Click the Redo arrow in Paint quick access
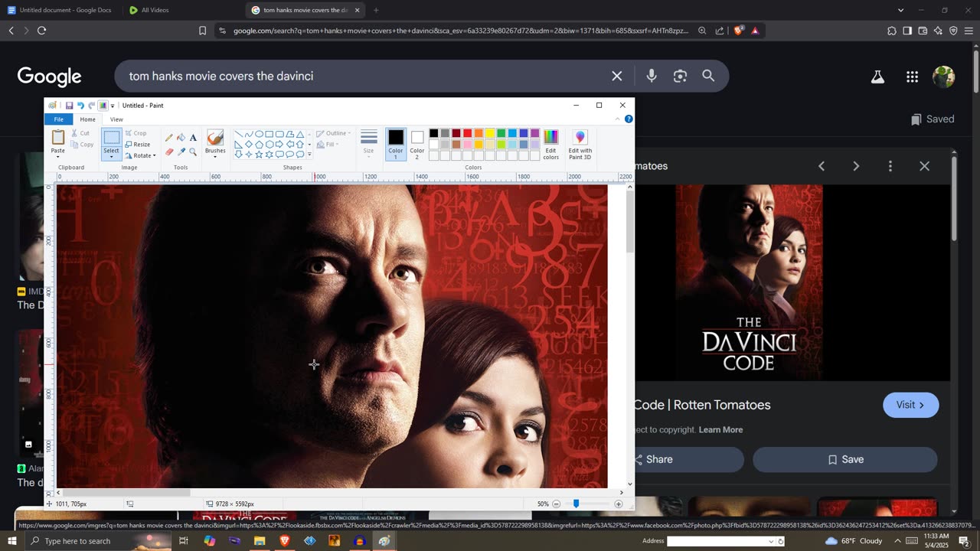Image resolution: width=980 pixels, height=551 pixels. 91,106
